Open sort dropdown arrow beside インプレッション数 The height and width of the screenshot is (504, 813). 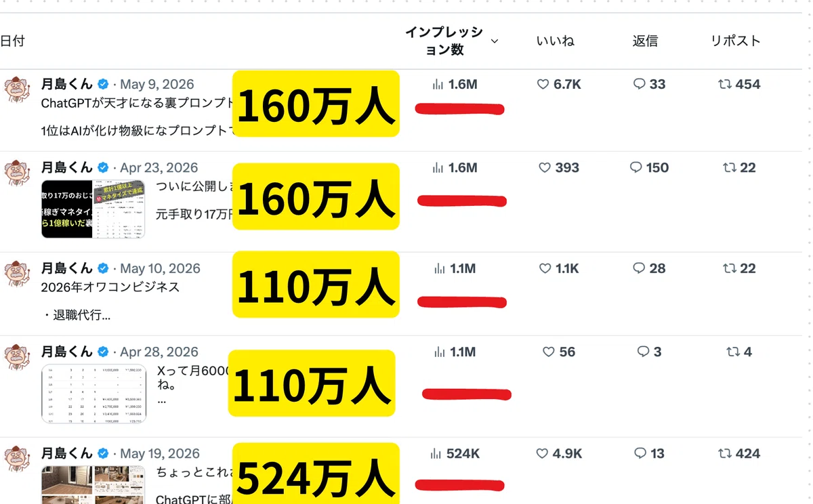(x=495, y=41)
